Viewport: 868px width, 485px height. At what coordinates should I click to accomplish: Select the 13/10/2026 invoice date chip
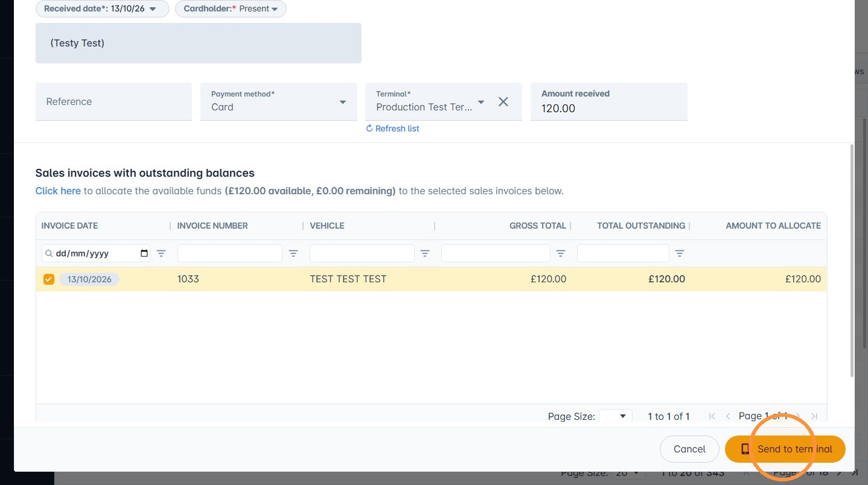click(x=89, y=279)
